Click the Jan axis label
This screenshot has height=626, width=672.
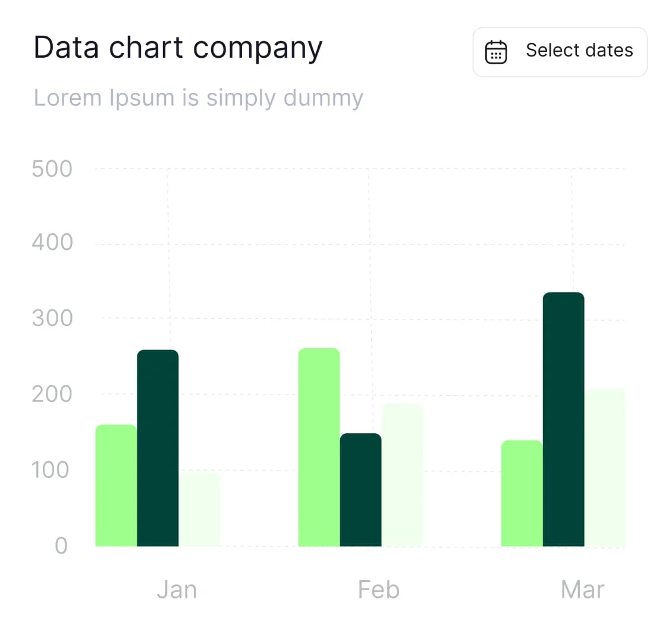pos(177,590)
